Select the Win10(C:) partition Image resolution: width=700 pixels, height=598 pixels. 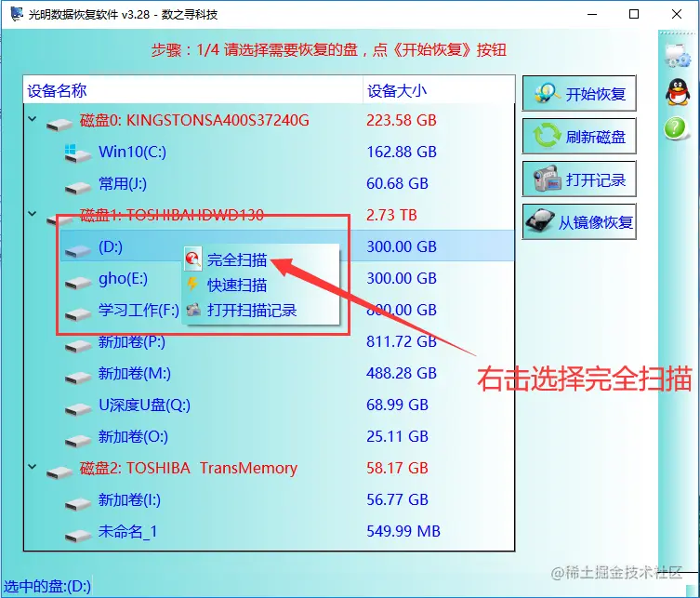click(x=132, y=152)
